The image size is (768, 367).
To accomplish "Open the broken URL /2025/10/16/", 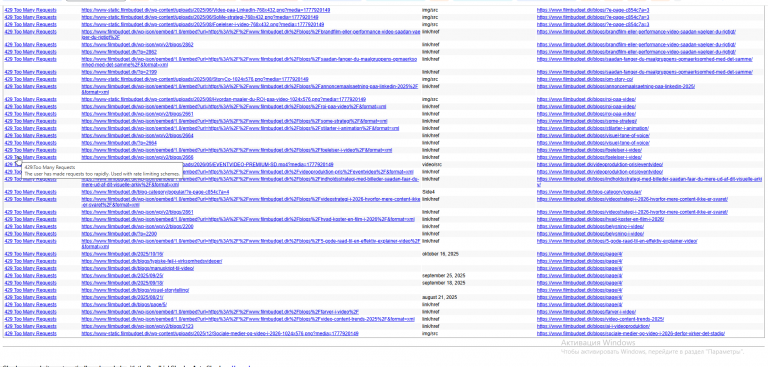I will tap(122, 254).
